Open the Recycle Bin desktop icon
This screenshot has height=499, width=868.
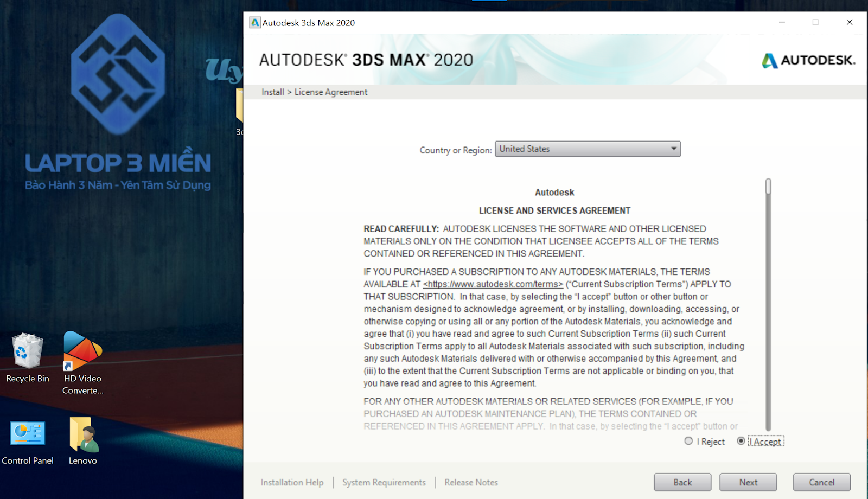coord(27,351)
